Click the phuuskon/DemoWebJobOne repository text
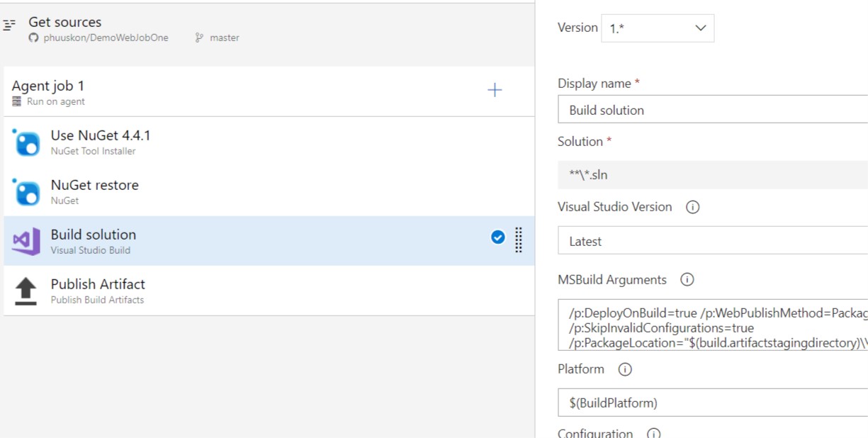 point(106,38)
